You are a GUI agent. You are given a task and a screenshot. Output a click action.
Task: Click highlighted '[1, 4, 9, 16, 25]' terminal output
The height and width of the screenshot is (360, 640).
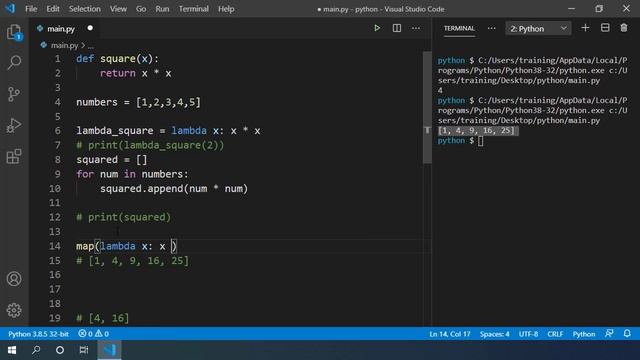[x=477, y=131]
